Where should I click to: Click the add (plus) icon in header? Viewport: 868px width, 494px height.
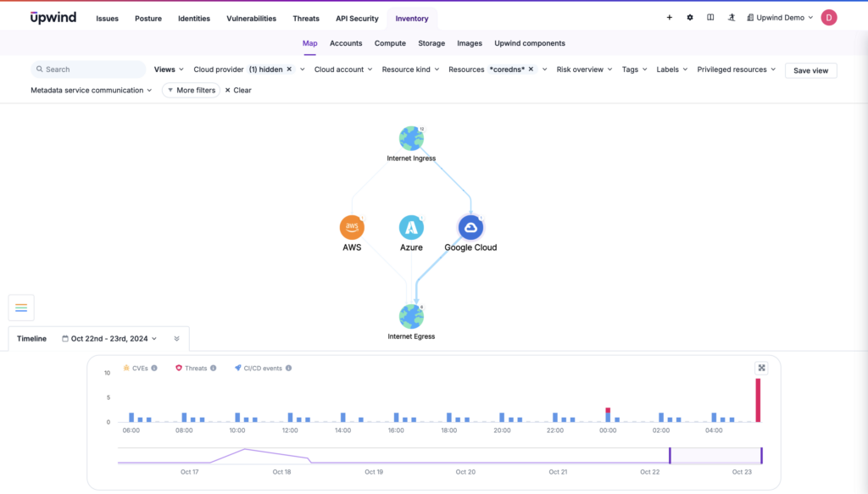point(669,17)
